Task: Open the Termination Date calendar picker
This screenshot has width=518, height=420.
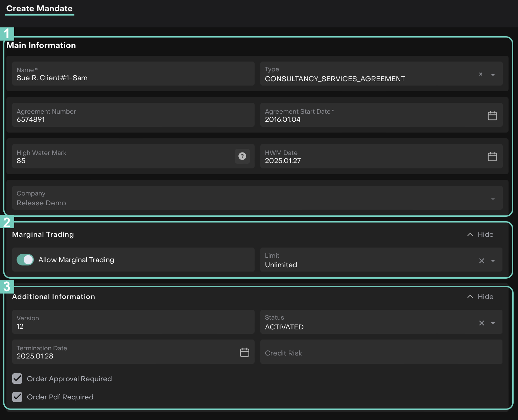Action: point(244,352)
